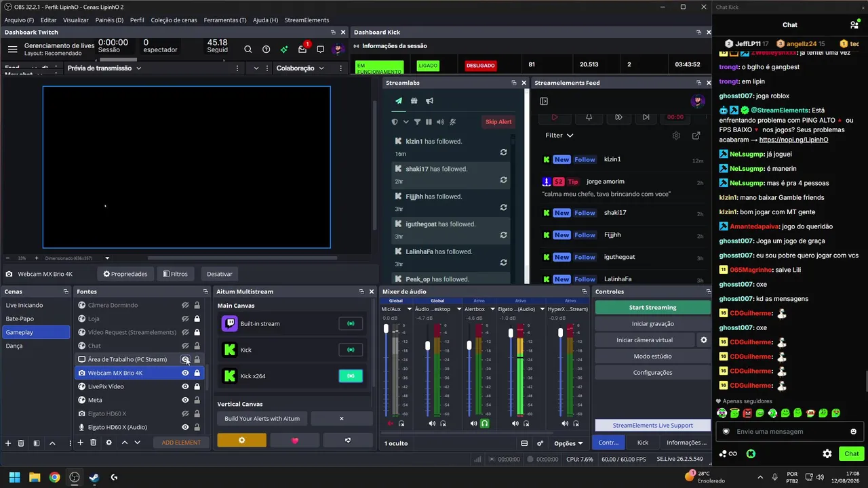Open virtual camera settings gear

pyautogui.click(x=703, y=340)
